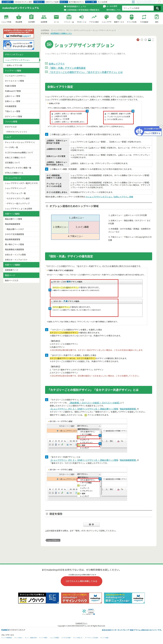Screen dimensions: 163x644
Task: Select radio 全カテゴリー共通デザインを優先
Action: (x=52, y=301)
